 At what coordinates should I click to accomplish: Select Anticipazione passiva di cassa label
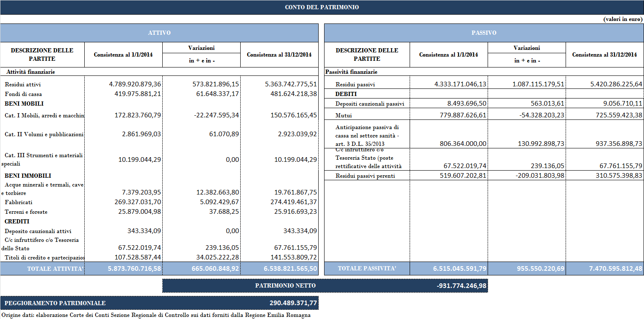(367, 135)
